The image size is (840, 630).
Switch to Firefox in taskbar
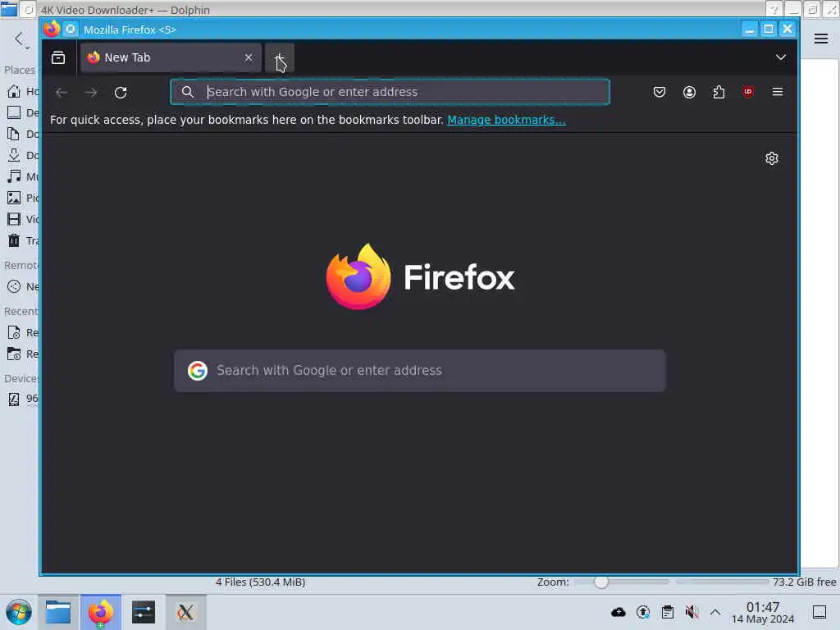pos(101,612)
